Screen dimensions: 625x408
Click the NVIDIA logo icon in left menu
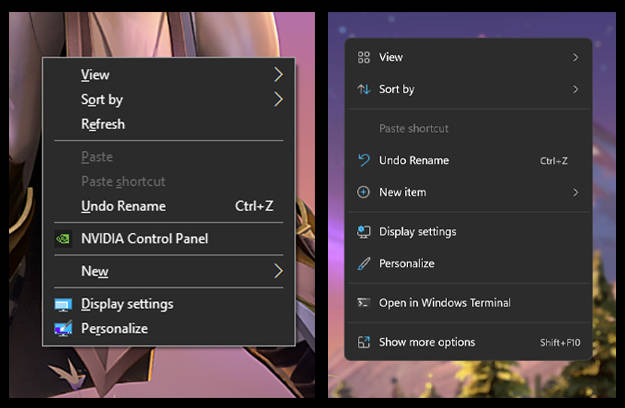point(63,239)
